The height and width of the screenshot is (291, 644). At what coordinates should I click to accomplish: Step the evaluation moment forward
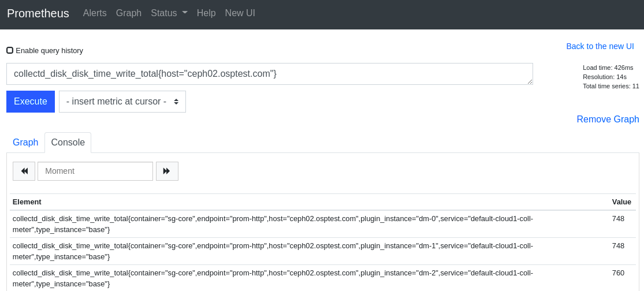click(167, 171)
